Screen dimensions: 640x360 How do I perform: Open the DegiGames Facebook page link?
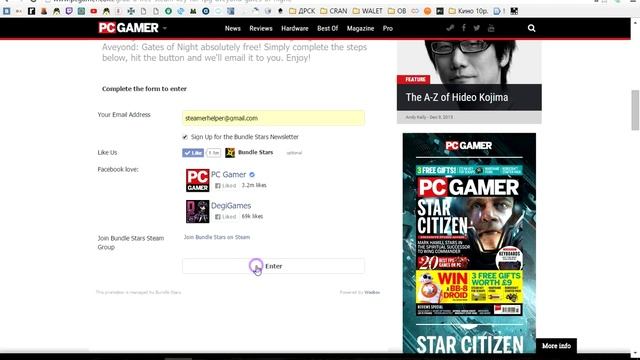coord(231,206)
